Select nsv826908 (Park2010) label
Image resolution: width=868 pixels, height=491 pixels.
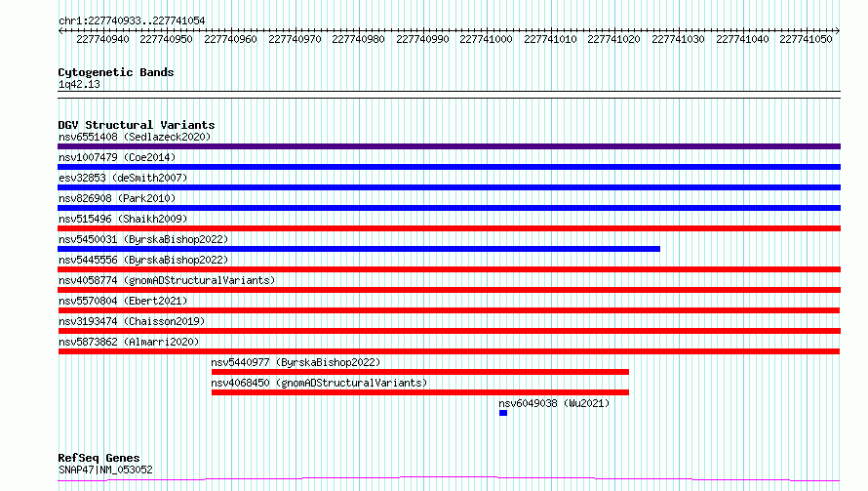pos(117,198)
